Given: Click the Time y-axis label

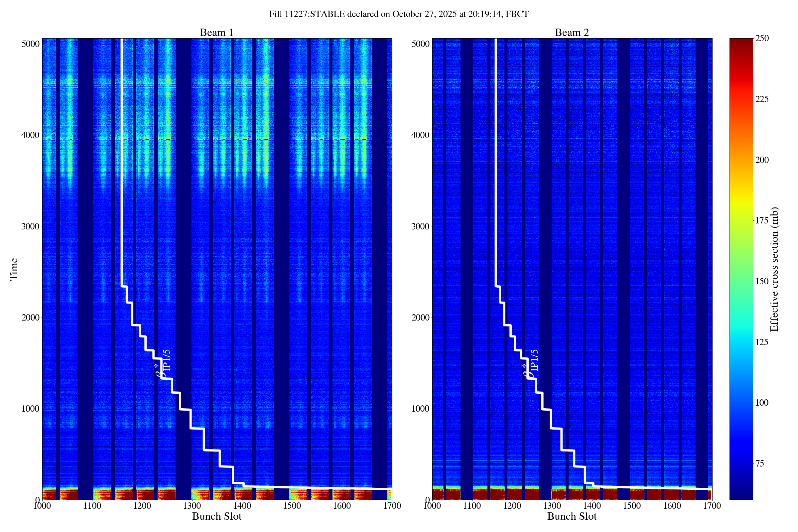Looking at the screenshot, I should [14, 269].
